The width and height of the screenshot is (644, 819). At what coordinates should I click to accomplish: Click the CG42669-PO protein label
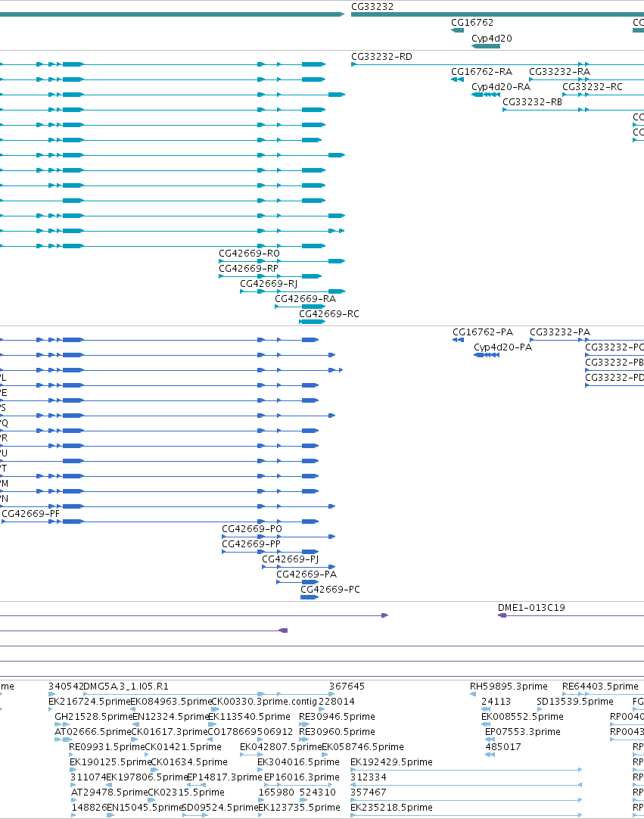click(252, 529)
